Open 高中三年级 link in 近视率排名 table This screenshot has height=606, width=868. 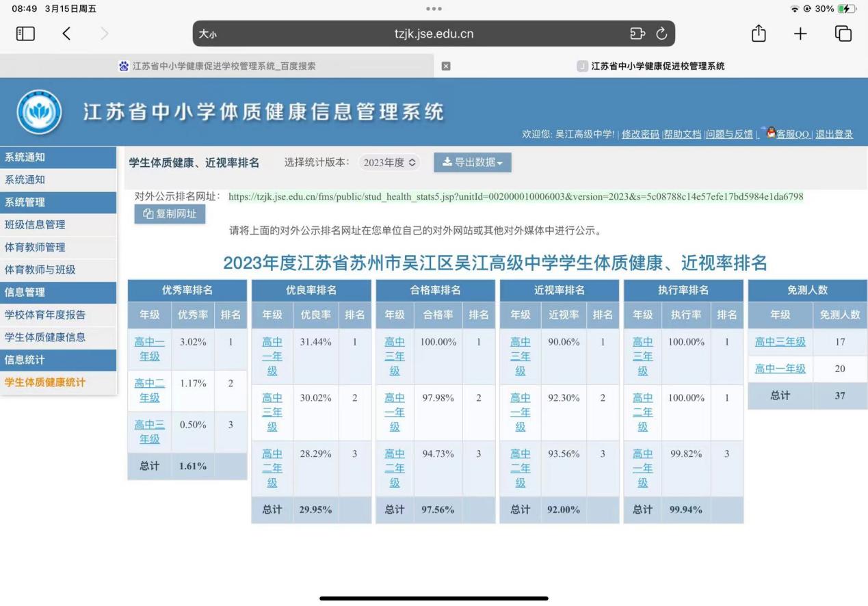(521, 356)
